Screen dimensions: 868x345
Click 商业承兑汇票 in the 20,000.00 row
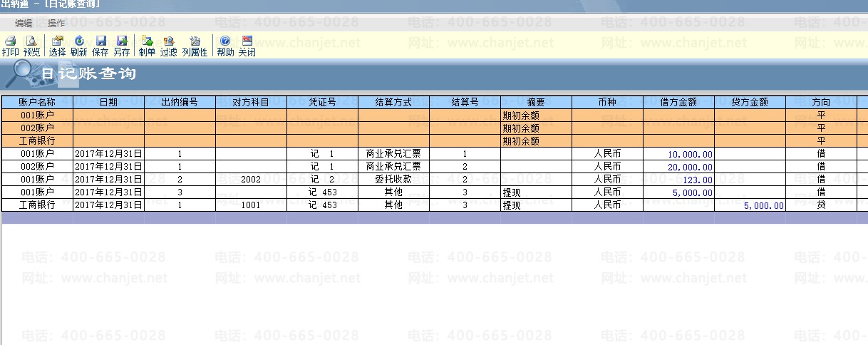393,167
